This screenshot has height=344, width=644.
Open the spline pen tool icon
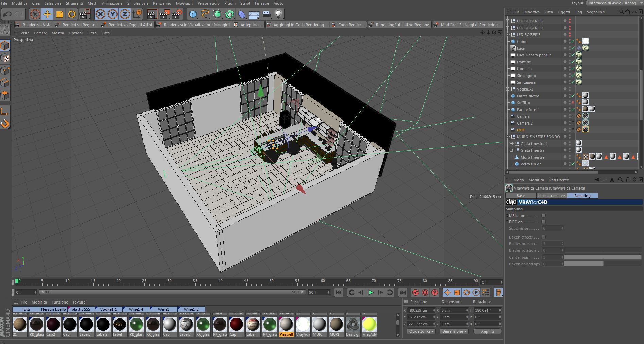pos(205,14)
